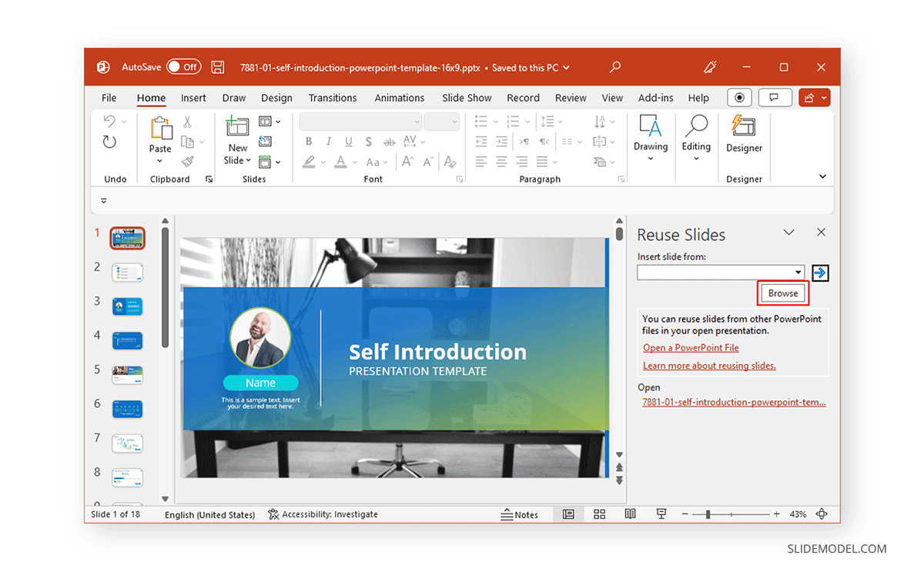
Task: Start Slide Show from status bar icon
Action: pos(661,514)
